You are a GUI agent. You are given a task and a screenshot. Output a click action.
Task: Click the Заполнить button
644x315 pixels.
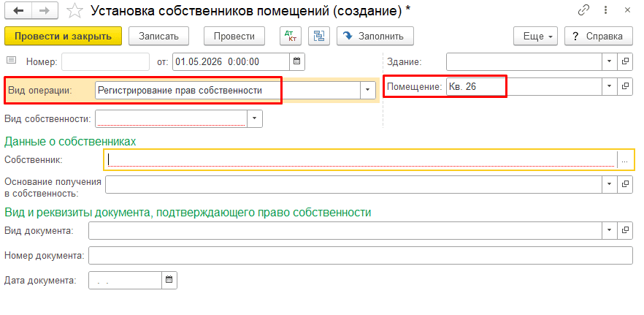(375, 37)
